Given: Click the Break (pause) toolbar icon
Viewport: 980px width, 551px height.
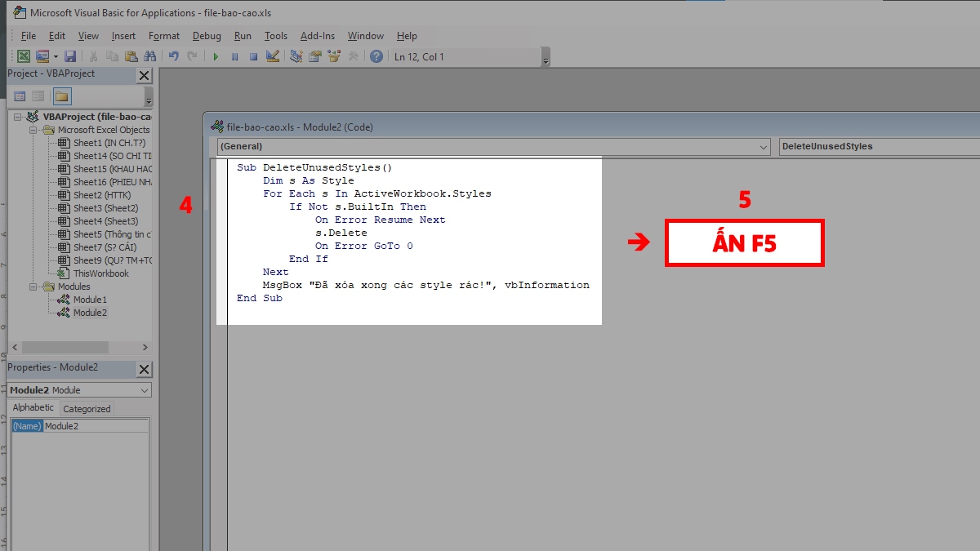Looking at the screenshot, I should click(x=235, y=56).
